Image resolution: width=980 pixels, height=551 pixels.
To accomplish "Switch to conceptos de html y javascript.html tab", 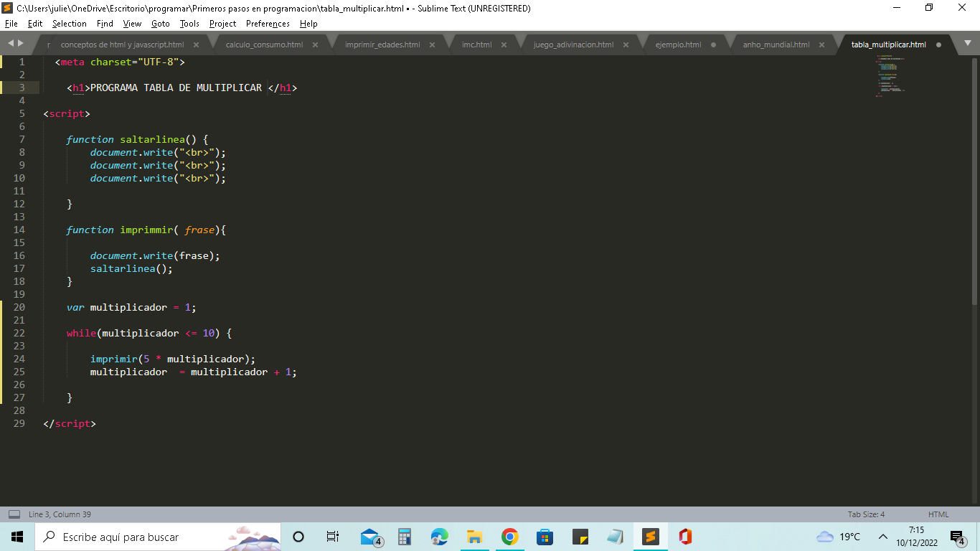I will coord(122,44).
